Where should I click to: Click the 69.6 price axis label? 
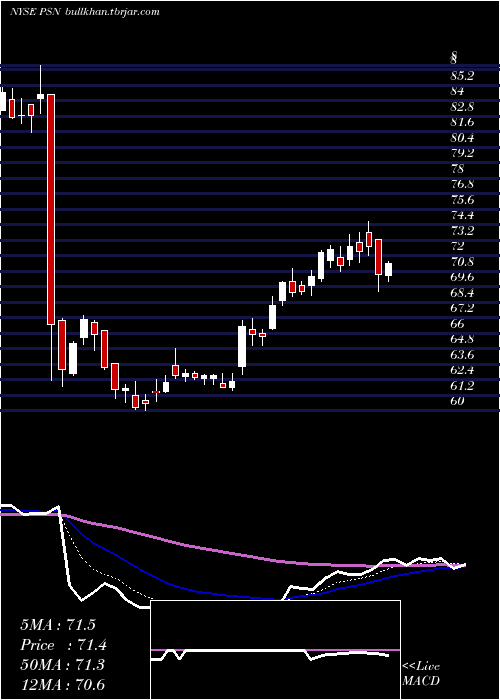coord(462,278)
